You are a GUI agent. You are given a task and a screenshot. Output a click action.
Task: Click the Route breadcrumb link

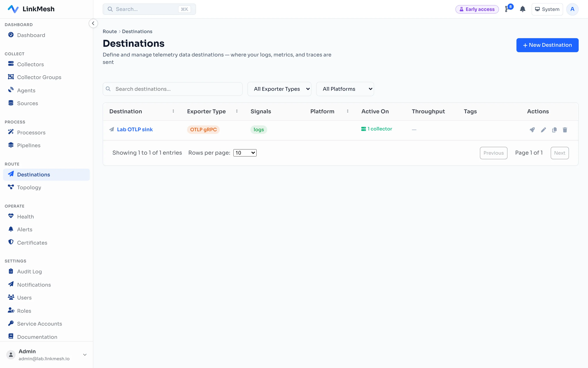click(x=110, y=31)
